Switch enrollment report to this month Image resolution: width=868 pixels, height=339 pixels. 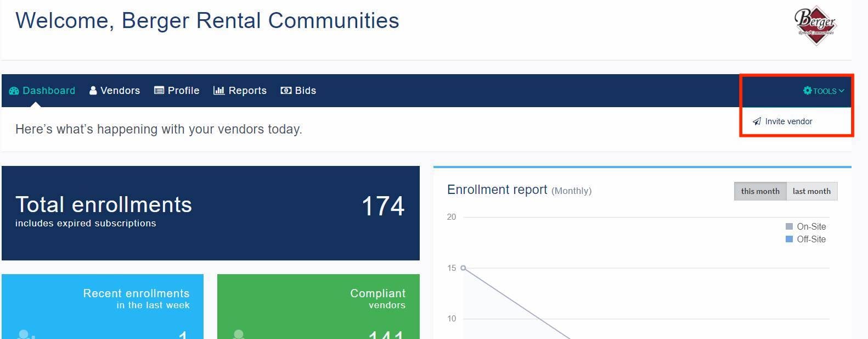tap(760, 191)
